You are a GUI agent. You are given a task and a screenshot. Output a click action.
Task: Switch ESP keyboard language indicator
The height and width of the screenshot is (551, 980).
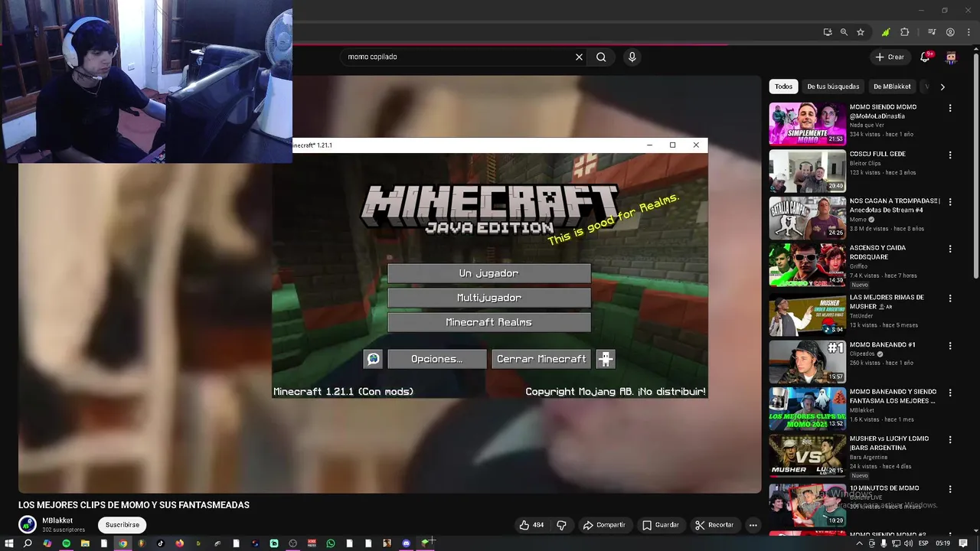point(923,543)
